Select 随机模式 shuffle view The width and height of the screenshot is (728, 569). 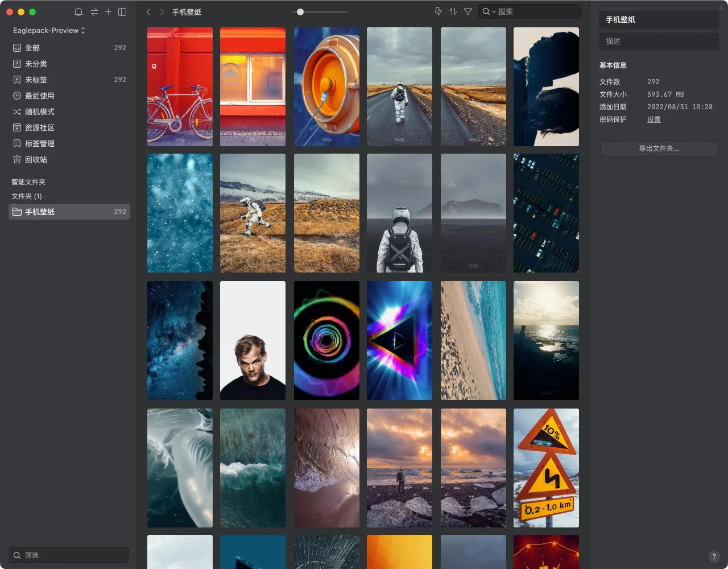coord(69,112)
